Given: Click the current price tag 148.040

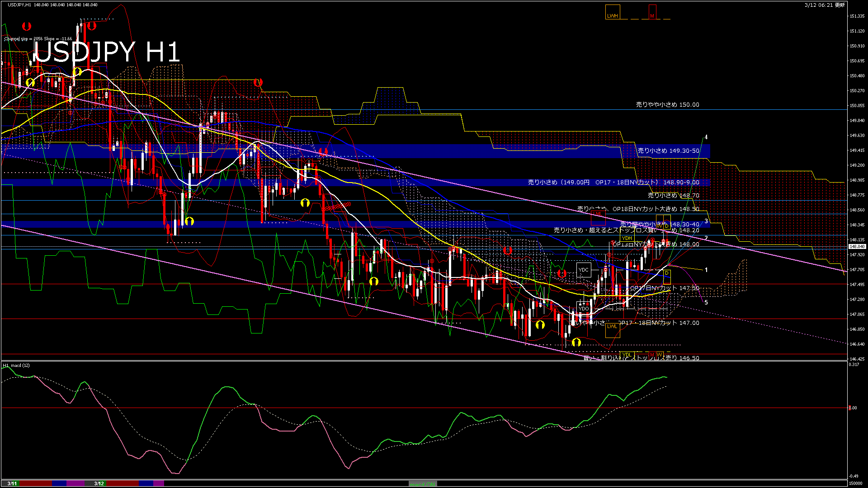Looking at the screenshot, I should [x=857, y=247].
